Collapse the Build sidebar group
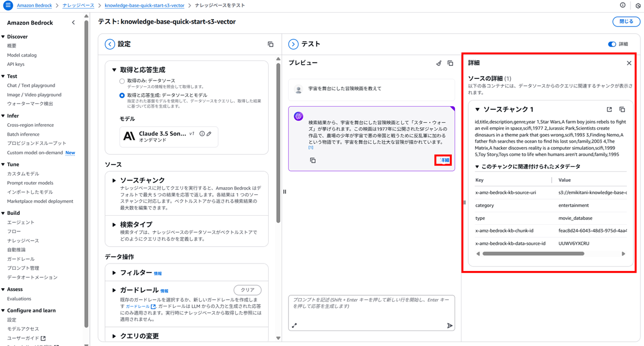This screenshot has width=644, height=346. (x=3, y=213)
